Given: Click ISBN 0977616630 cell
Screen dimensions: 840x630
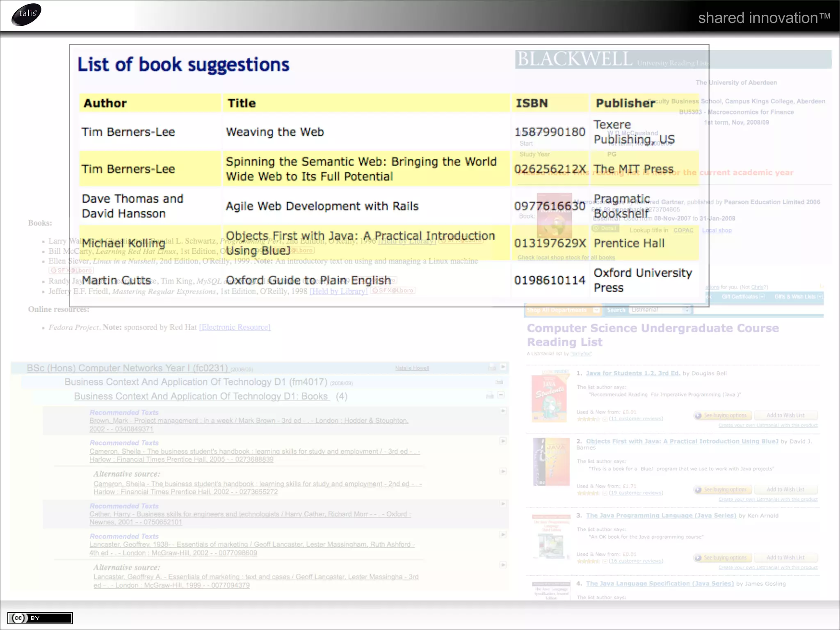Looking at the screenshot, I should pos(550,206).
